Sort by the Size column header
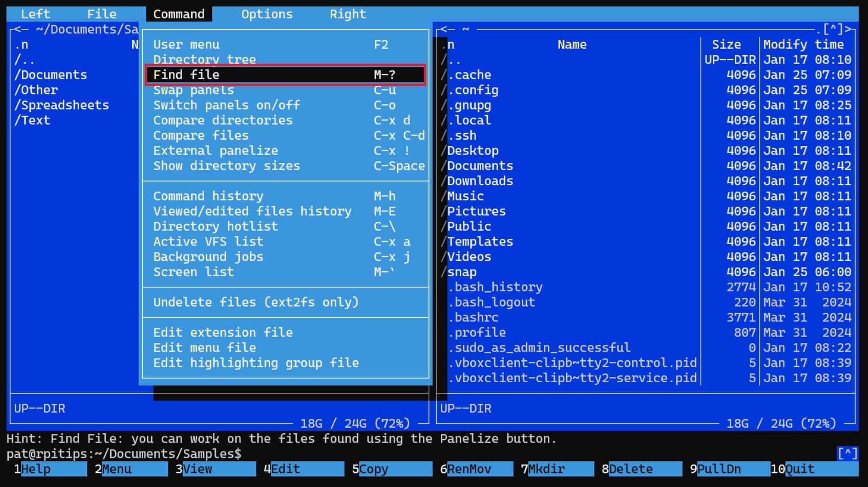The width and height of the screenshot is (868, 487). pyautogui.click(x=726, y=45)
